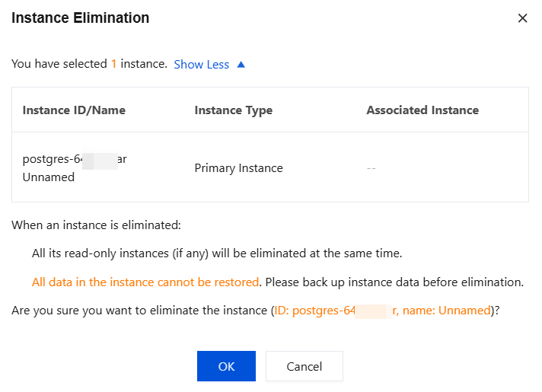This screenshot has width=542, height=392.
Task: Click the read-only instances warning line
Action: tap(217, 253)
